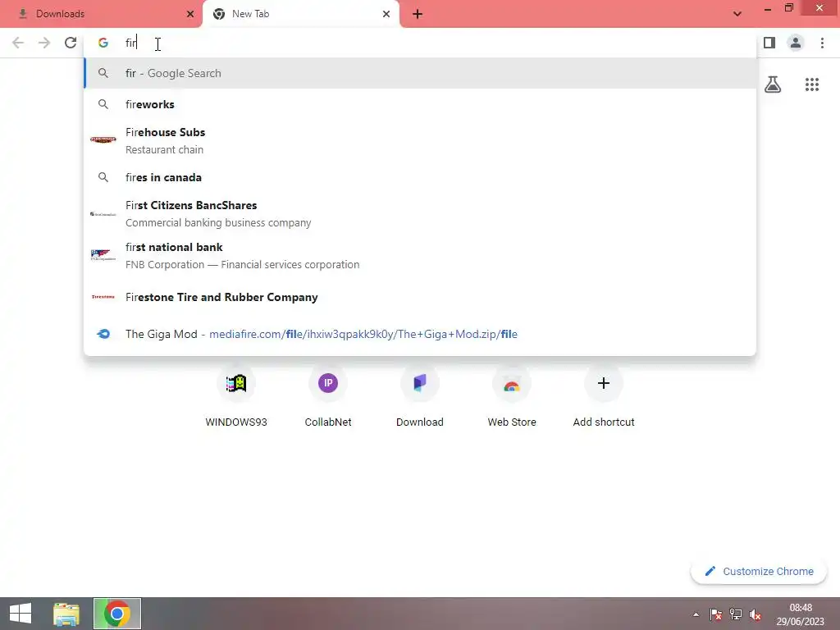Click search magnifier next to fireworks
The height and width of the screenshot is (630, 840).
103,104
